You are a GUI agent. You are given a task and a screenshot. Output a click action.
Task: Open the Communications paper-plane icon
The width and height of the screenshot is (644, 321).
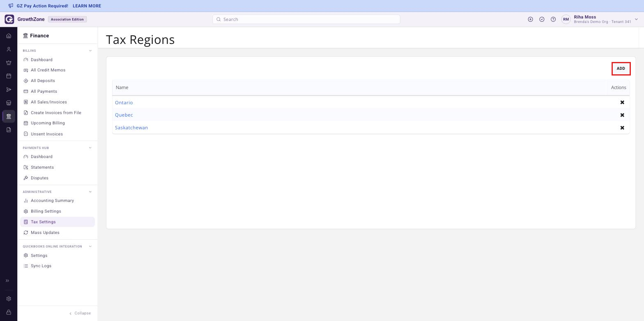(x=9, y=89)
